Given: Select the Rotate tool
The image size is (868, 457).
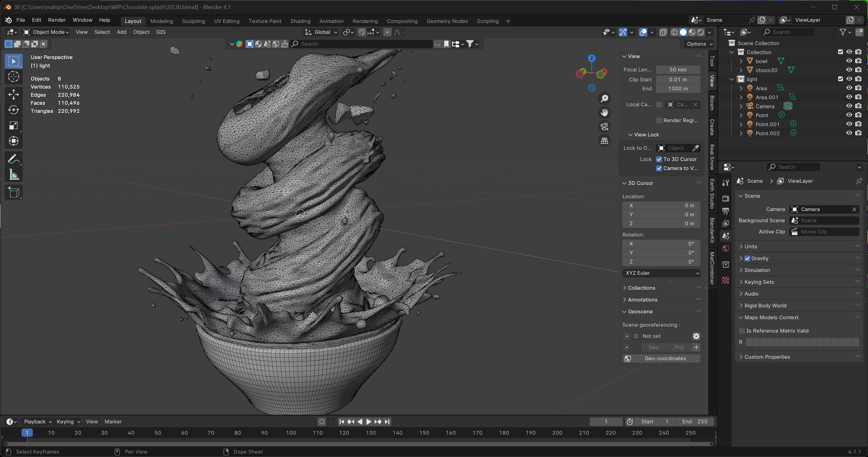Looking at the screenshot, I should tap(13, 110).
